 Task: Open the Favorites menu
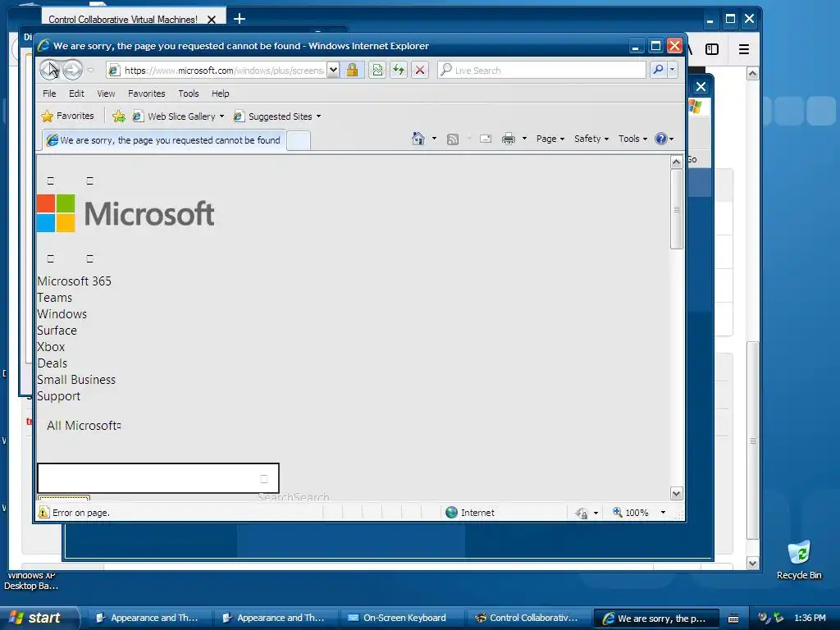pos(146,94)
